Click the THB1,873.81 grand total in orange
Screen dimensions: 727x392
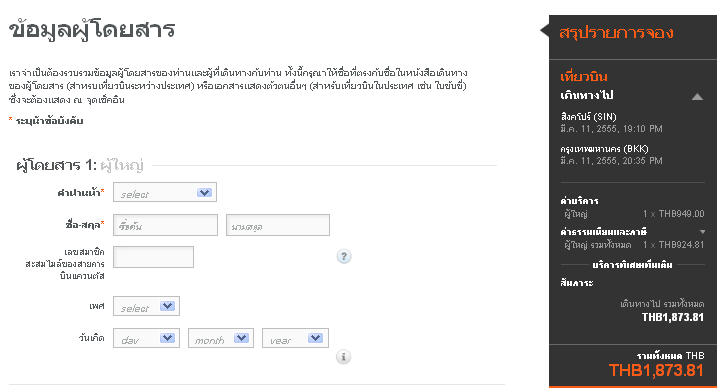click(656, 371)
